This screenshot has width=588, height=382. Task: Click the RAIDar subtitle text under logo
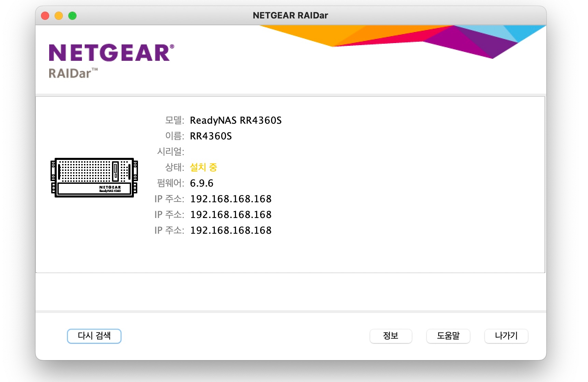click(x=73, y=73)
